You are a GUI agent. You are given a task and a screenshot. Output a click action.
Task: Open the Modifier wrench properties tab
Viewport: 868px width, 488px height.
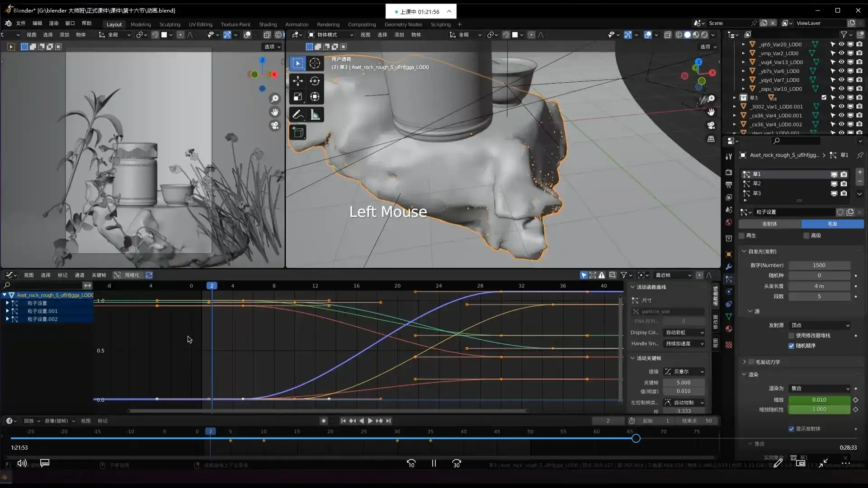pyautogui.click(x=729, y=267)
